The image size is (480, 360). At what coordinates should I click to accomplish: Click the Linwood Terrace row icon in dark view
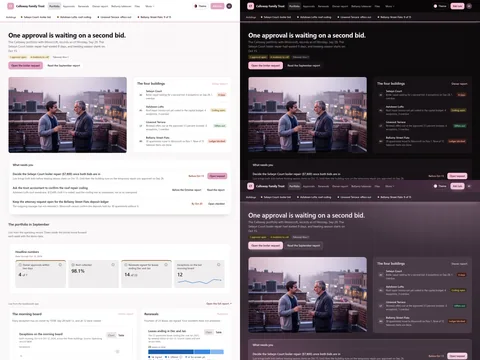point(381,126)
